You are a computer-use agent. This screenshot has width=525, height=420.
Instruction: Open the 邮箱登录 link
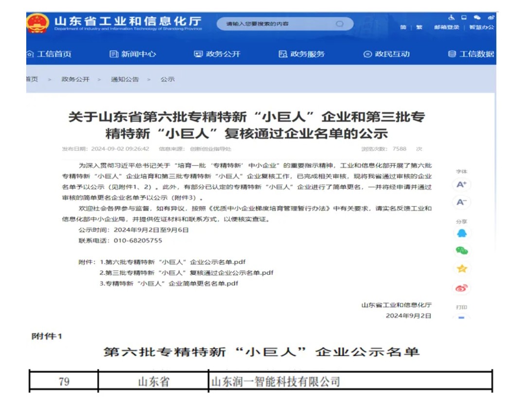[x=447, y=27]
